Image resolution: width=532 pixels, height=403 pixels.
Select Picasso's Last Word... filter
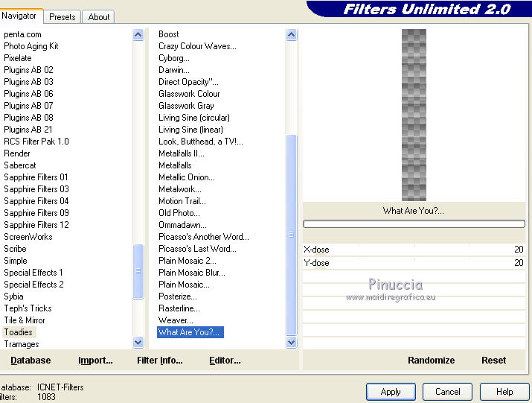coord(197,249)
